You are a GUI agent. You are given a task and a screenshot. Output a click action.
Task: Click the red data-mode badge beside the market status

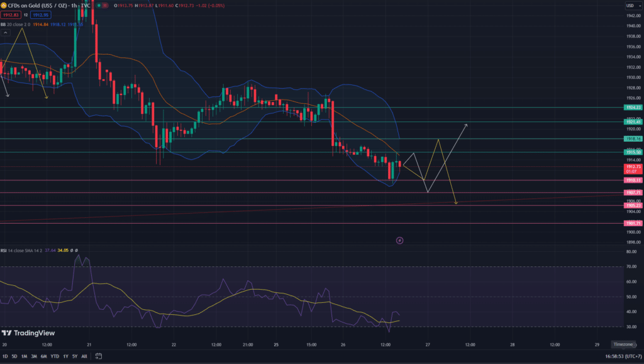tap(105, 6)
